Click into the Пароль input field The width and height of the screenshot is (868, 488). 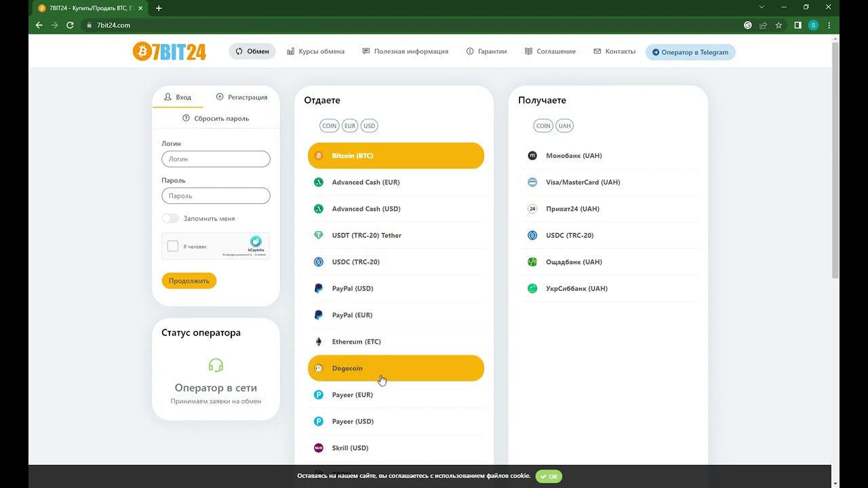216,196
